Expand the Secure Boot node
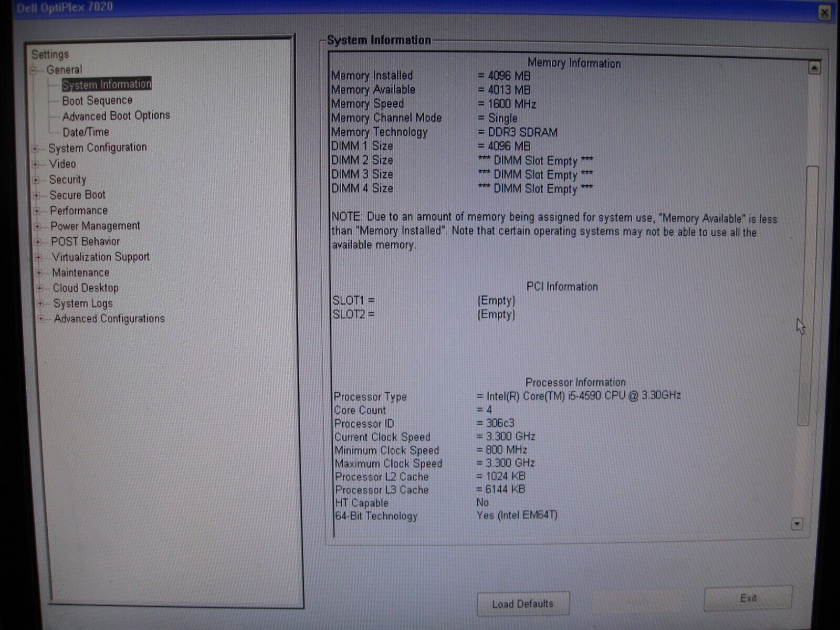This screenshot has width=840, height=630. (x=37, y=196)
